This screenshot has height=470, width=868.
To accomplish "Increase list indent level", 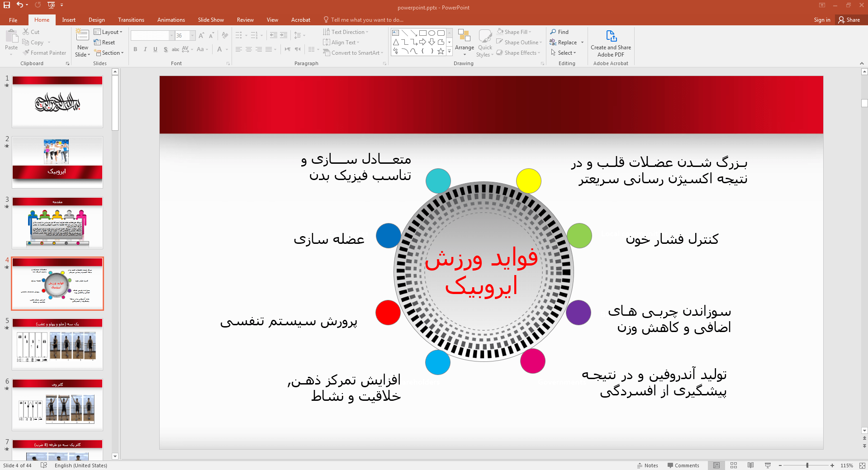I will tap(284, 35).
